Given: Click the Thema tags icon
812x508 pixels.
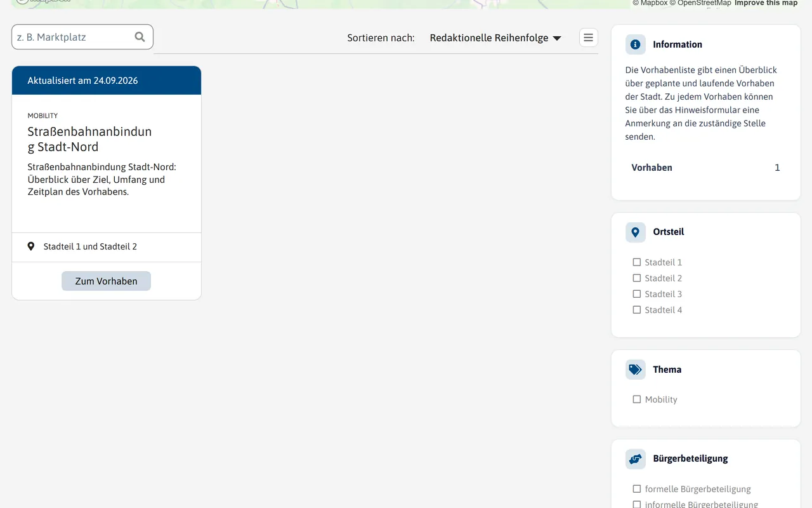Looking at the screenshot, I should [x=635, y=370].
